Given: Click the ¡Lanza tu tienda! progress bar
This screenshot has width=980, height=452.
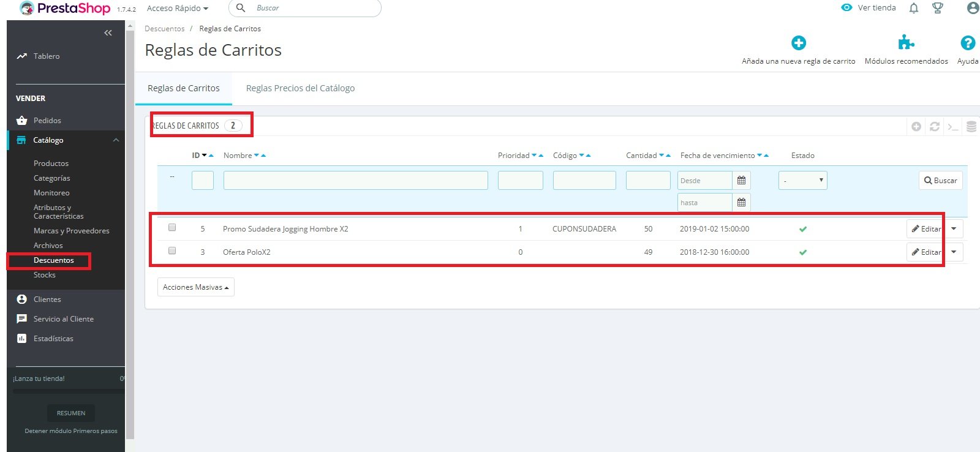Looking at the screenshot, I should pos(69,391).
